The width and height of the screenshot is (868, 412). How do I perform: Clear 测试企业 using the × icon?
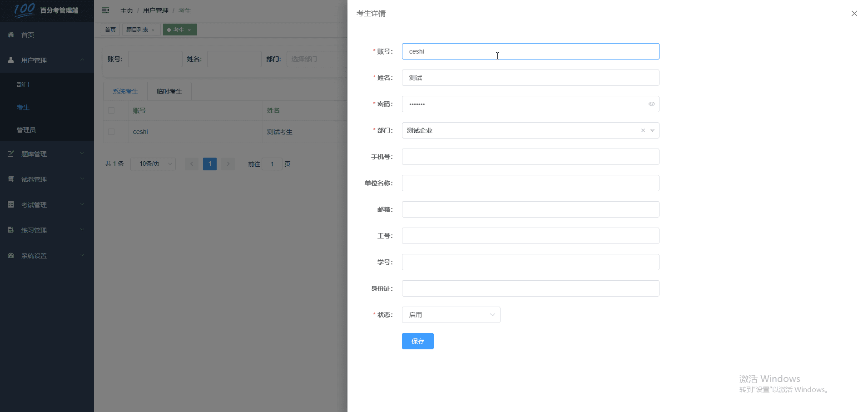point(643,130)
